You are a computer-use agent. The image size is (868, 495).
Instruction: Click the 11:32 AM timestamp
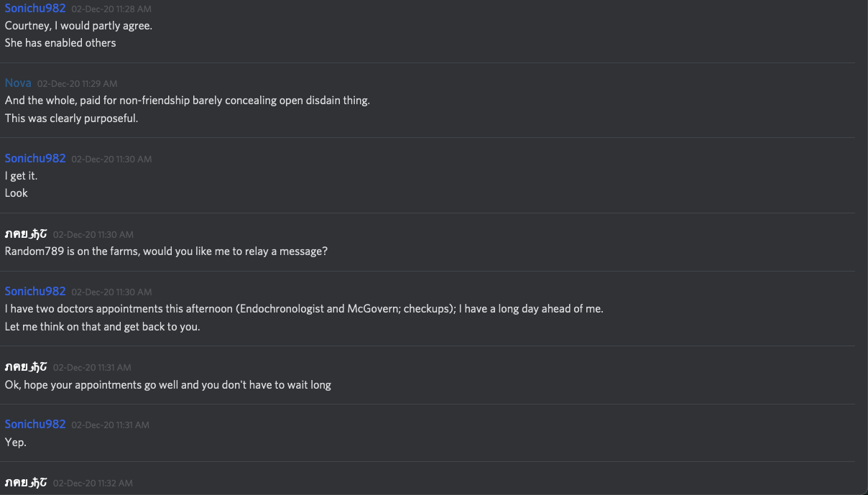(93, 484)
